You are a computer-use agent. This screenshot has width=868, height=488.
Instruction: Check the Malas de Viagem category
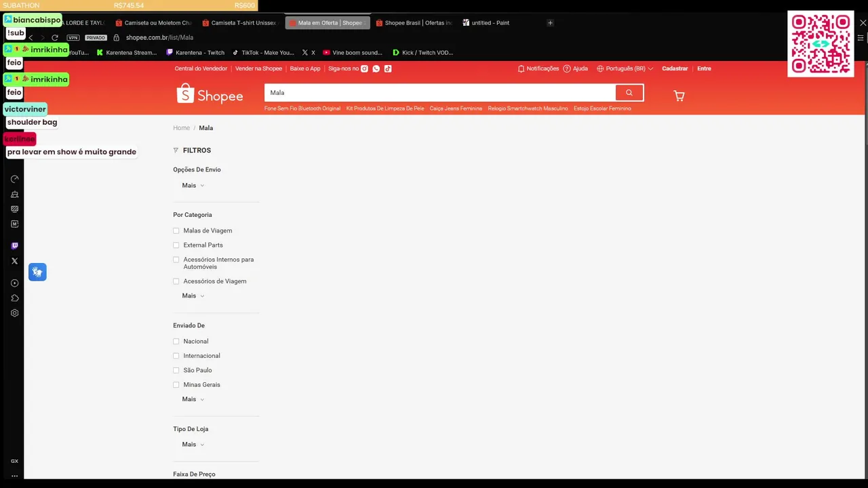coord(176,230)
